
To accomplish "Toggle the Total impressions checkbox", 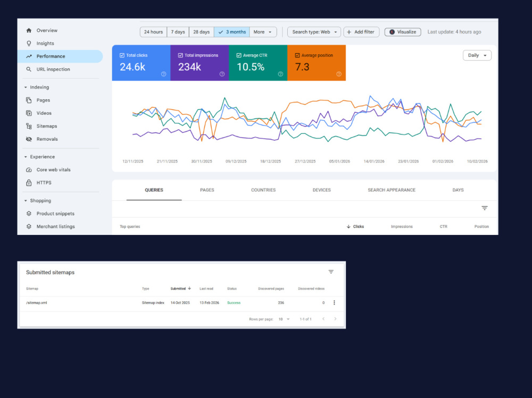I will click(x=180, y=55).
